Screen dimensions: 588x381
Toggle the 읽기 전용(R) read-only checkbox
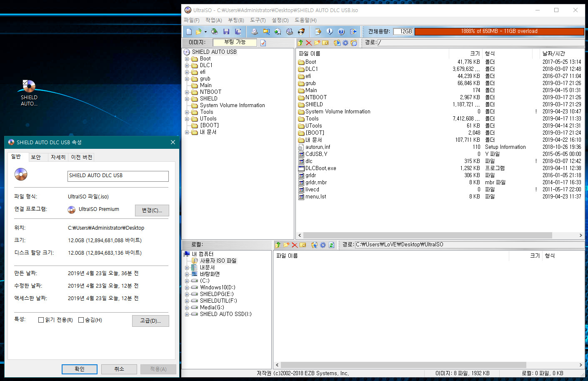(41, 320)
